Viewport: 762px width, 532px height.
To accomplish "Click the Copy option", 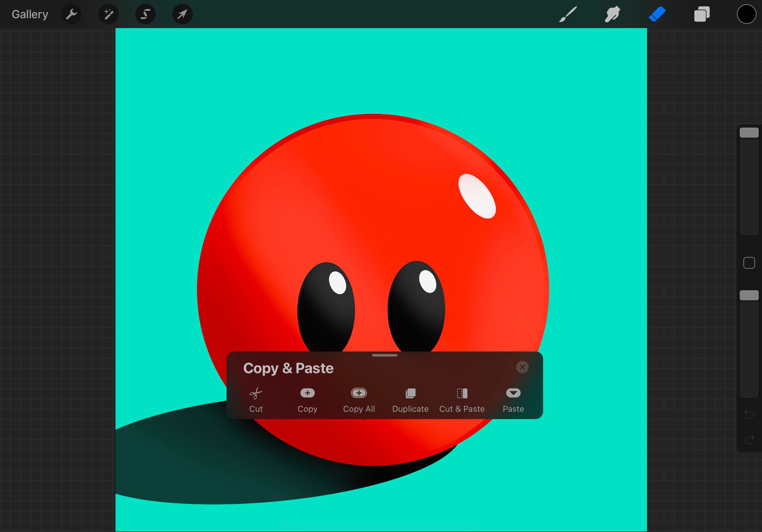I will click(x=307, y=400).
